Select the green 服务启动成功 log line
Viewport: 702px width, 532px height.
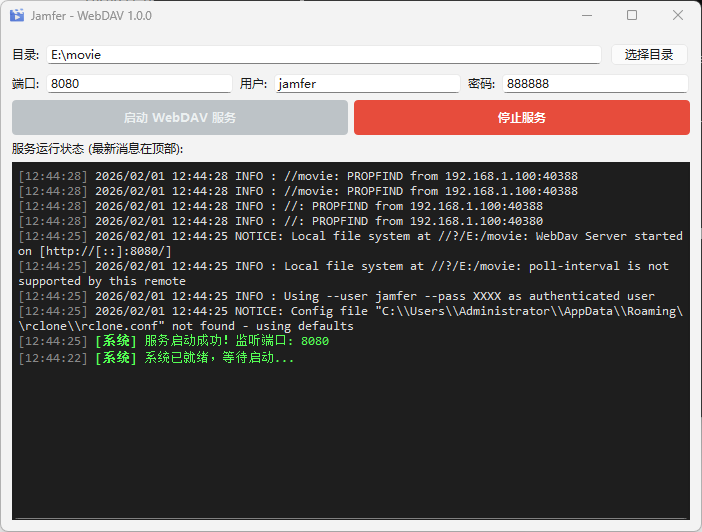coord(211,341)
